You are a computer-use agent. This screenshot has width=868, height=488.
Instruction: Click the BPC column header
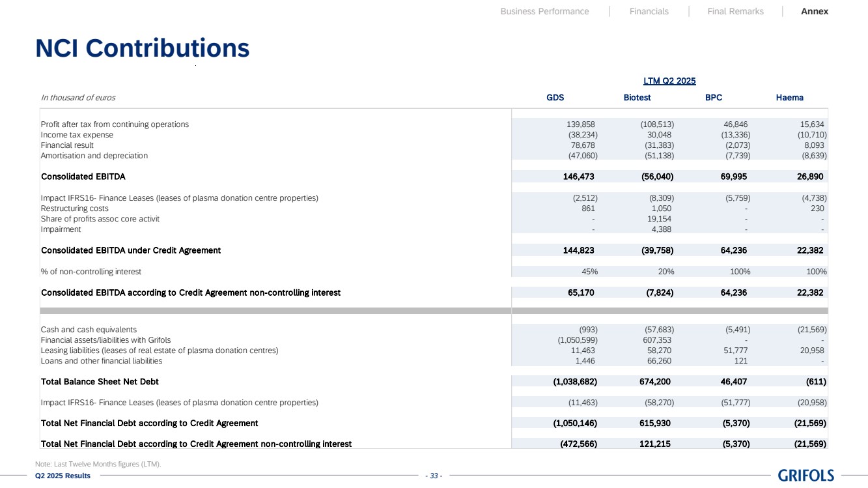(713, 98)
